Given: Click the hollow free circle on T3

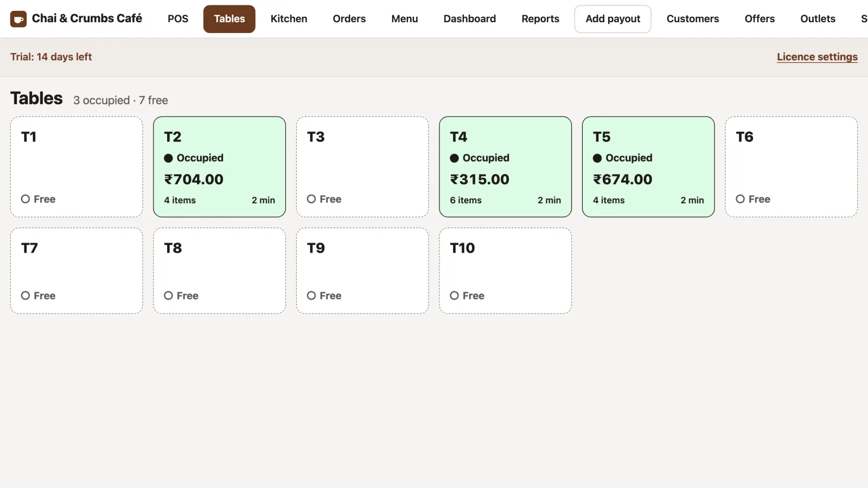Looking at the screenshot, I should (311, 199).
